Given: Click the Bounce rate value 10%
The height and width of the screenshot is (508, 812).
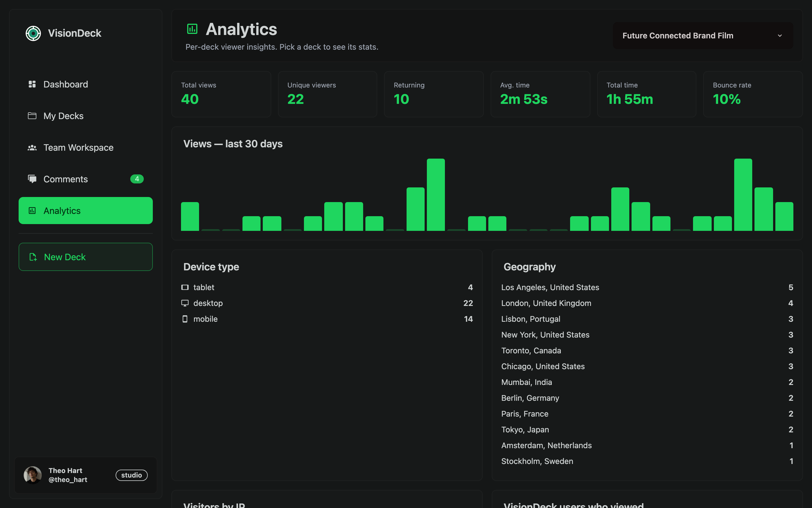Looking at the screenshot, I should tap(727, 99).
